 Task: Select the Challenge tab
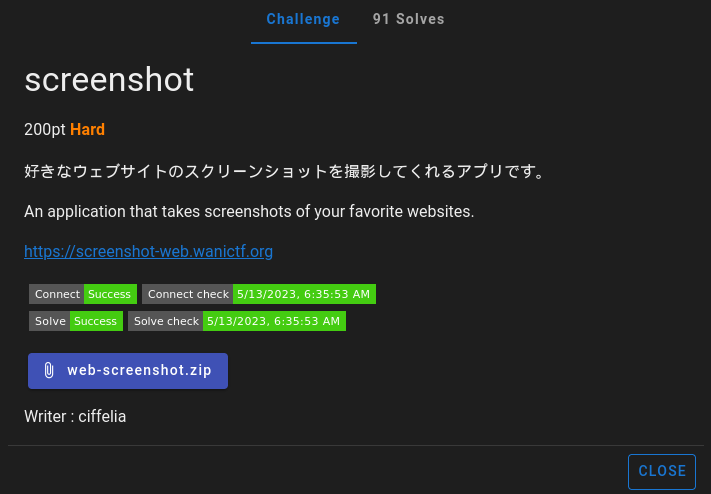pos(303,20)
